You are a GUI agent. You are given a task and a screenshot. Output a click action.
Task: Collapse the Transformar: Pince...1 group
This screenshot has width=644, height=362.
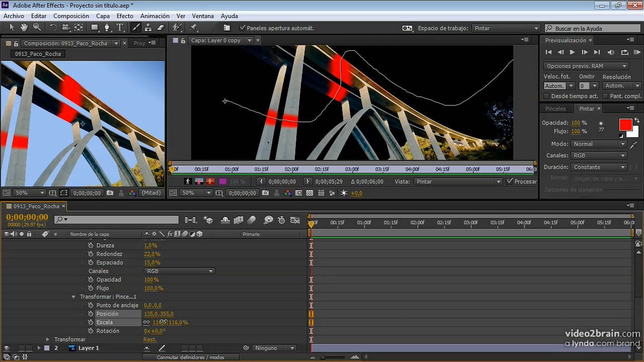pos(74,297)
